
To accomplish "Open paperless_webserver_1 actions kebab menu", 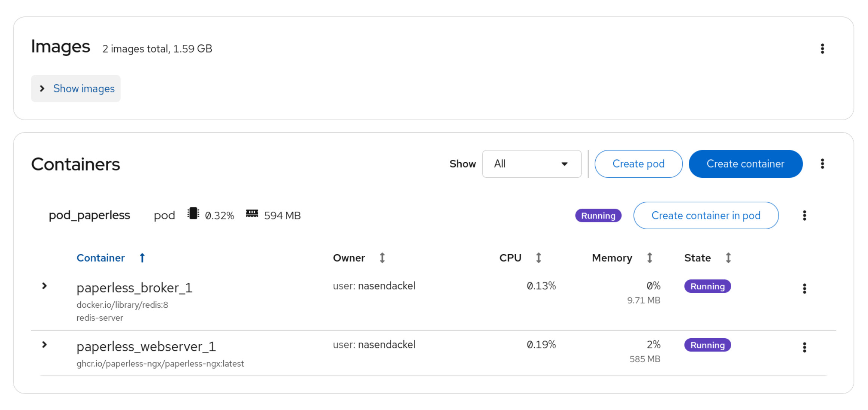I will pyautogui.click(x=804, y=347).
